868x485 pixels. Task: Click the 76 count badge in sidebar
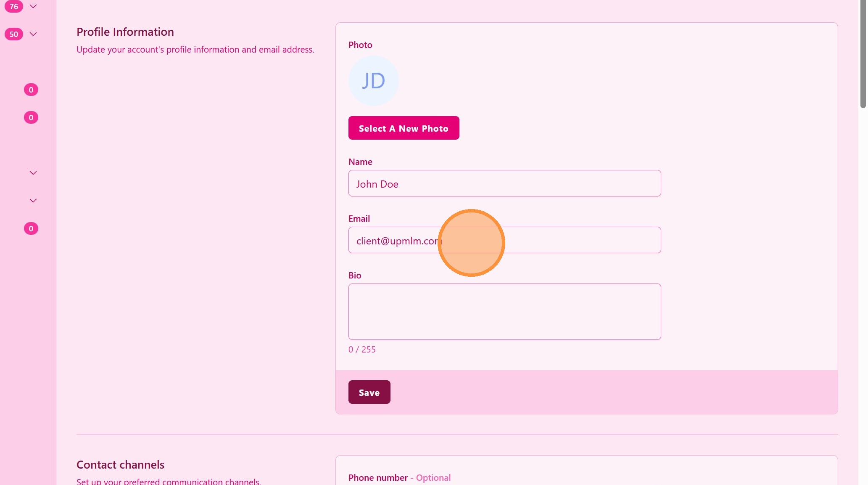(14, 6)
